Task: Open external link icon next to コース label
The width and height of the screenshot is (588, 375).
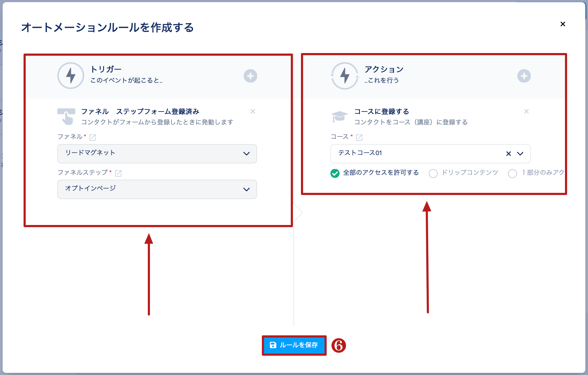Action: pyautogui.click(x=359, y=137)
